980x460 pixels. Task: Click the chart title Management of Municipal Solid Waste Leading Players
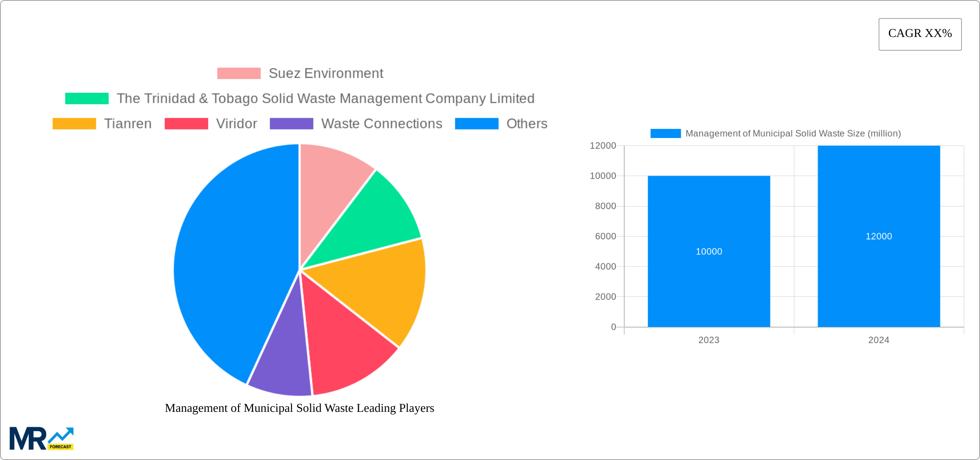click(300, 408)
